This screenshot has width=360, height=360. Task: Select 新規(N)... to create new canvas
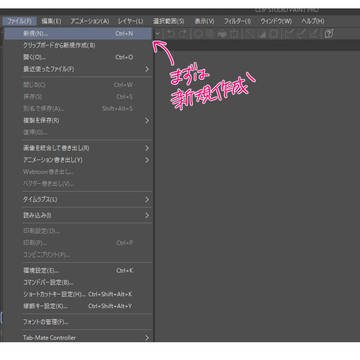click(x=78, y=34)
